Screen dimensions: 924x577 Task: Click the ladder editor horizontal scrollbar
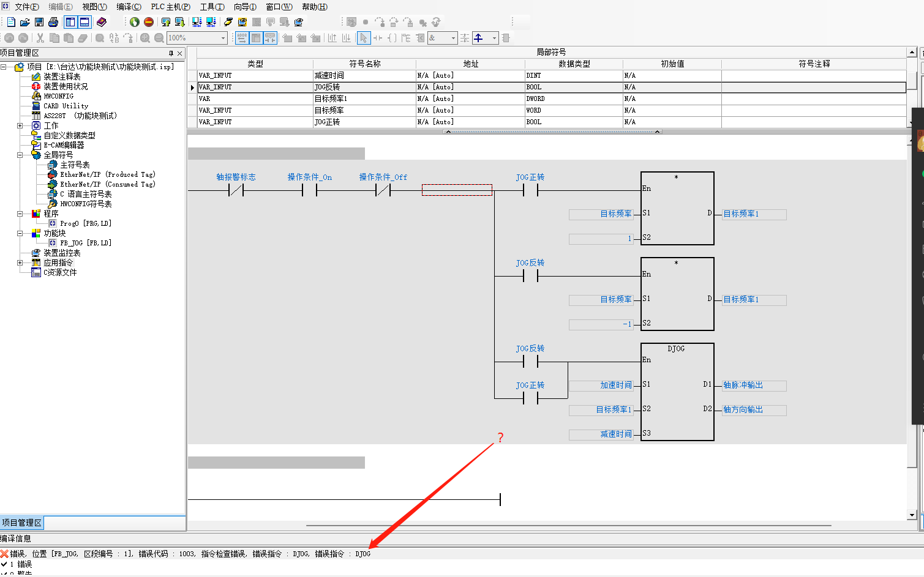pyautogui.click(x=568, y=525)
